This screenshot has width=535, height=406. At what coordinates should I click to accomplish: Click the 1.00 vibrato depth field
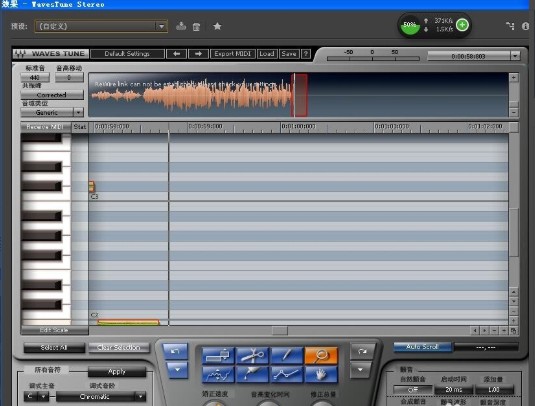(x=494, y=389)
